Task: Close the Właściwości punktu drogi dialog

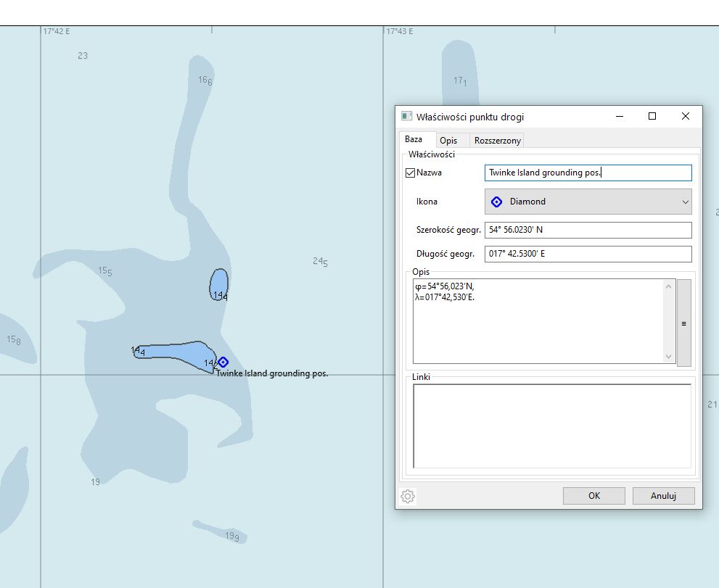Action: point(685,117)
